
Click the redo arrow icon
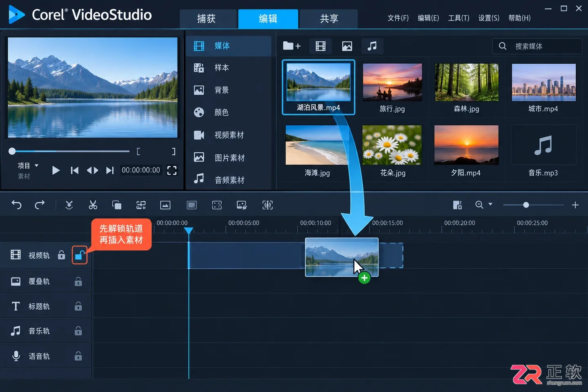coord(40,205)
